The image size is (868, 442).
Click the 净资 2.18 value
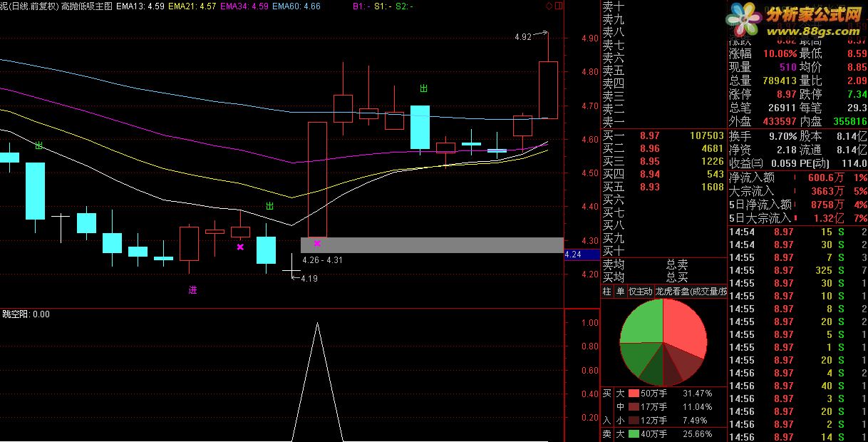tap(787, 150)
